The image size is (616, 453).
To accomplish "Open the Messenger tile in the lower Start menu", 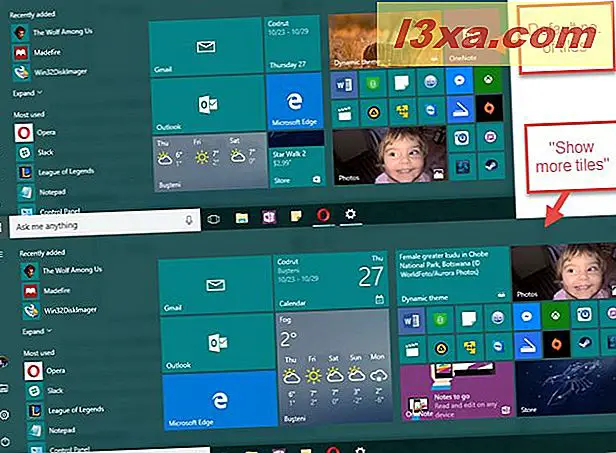I will [x=526, y=317].
